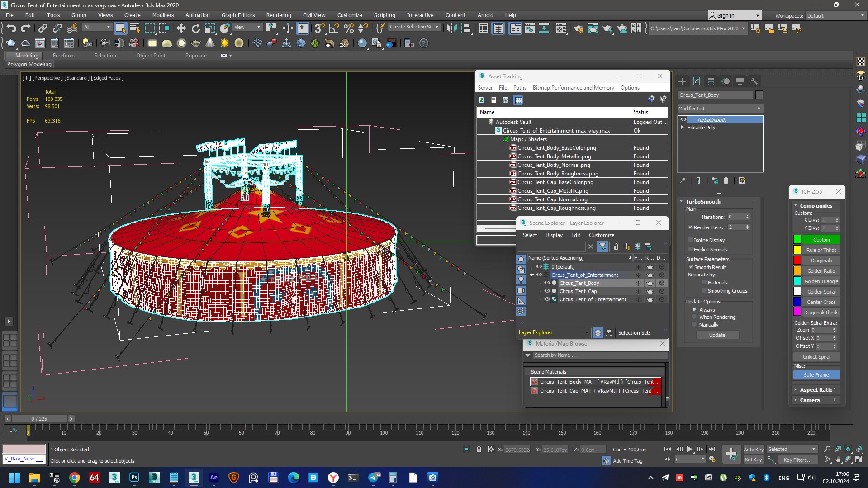The height and width of the screenshot is (488, 868).
Task: Switch to the Freeform ribbon tab
Action: click(63, 56)
